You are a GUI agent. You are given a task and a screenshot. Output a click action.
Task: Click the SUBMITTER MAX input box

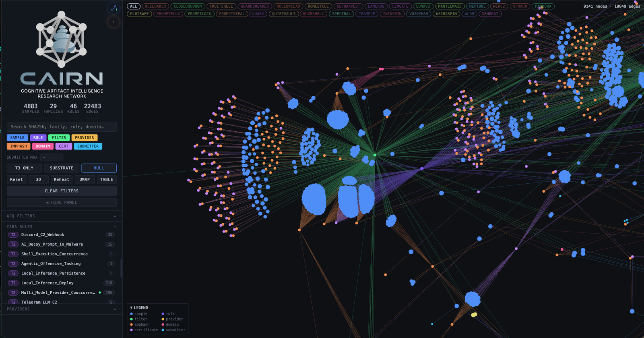click(x=52, y=157)
